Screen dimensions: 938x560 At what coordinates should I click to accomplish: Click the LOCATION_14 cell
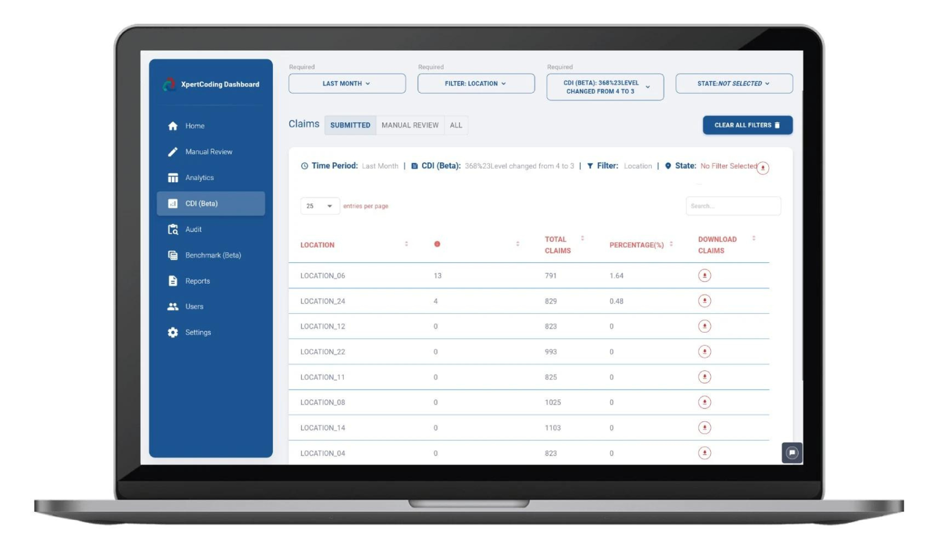click(x=322, y=428)
